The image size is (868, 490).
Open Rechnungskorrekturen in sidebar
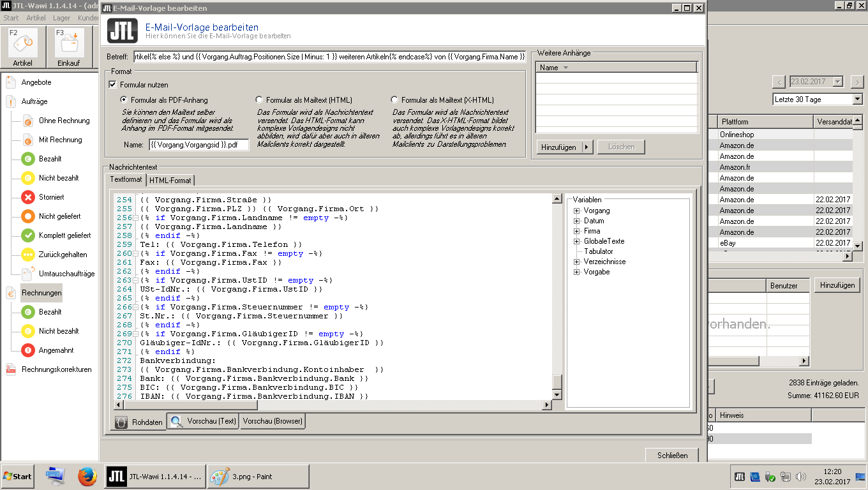click(x=56, y=369)
